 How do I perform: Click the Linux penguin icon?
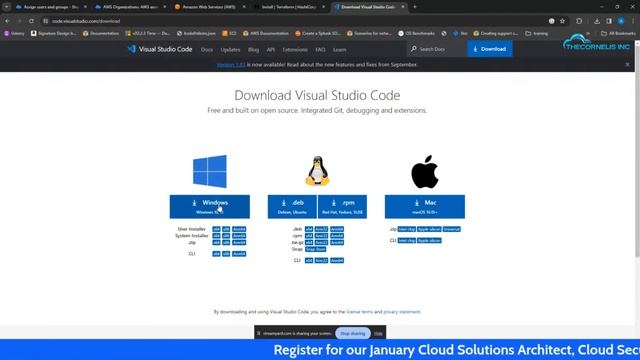317,171
